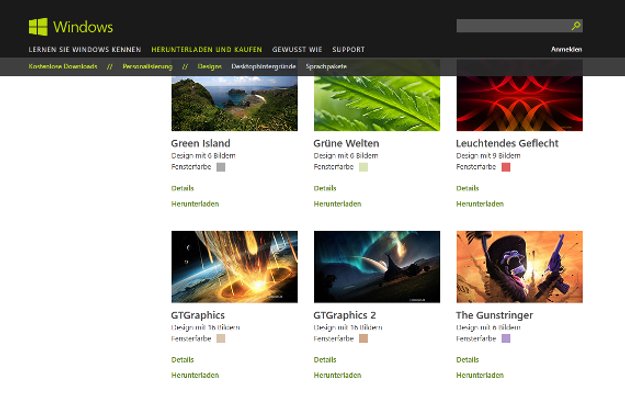This screenshot has width=625, height=396.
Task: Click the Anmelden sign-in link
Action: (x=566, y=49)
